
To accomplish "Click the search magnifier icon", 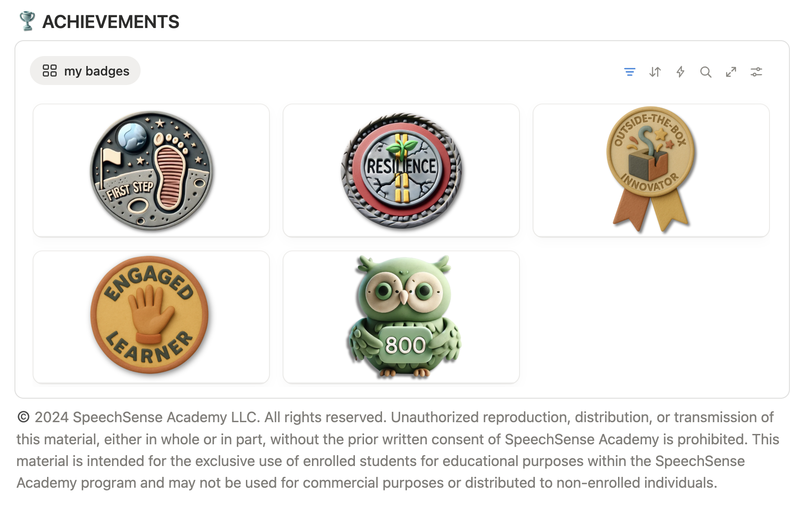I will tap(705, 72).
